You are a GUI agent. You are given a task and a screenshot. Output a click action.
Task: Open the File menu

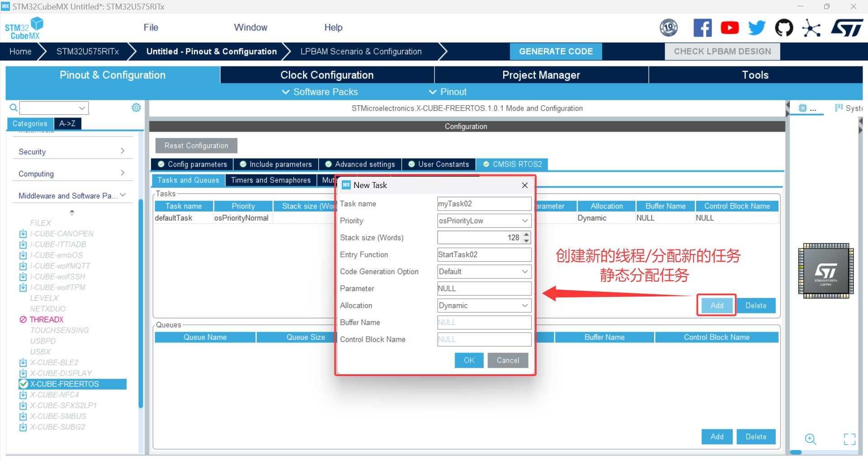pos(151,28)
